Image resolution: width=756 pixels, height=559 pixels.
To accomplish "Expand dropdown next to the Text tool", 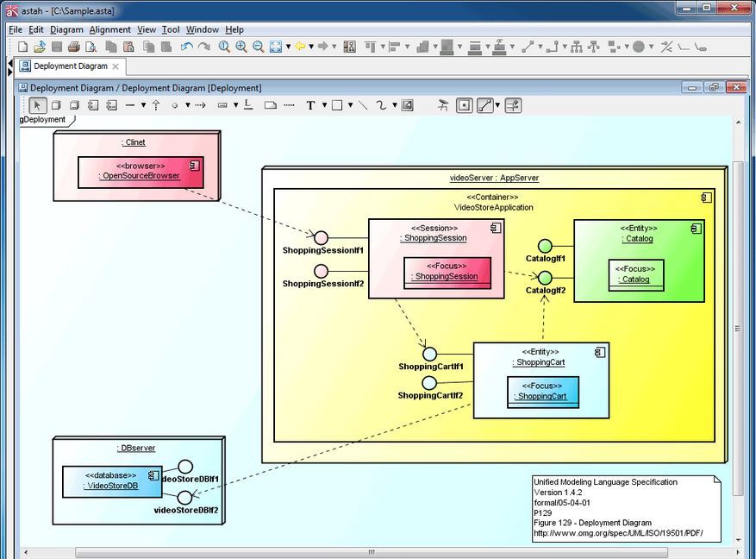I will click(x=324, y=105).
